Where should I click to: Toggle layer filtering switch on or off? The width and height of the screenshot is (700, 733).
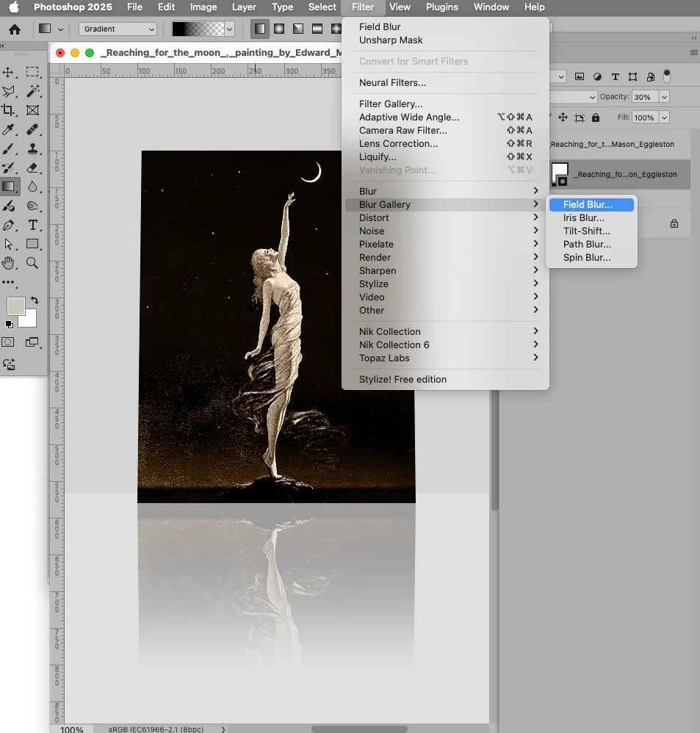pos(667,76)
